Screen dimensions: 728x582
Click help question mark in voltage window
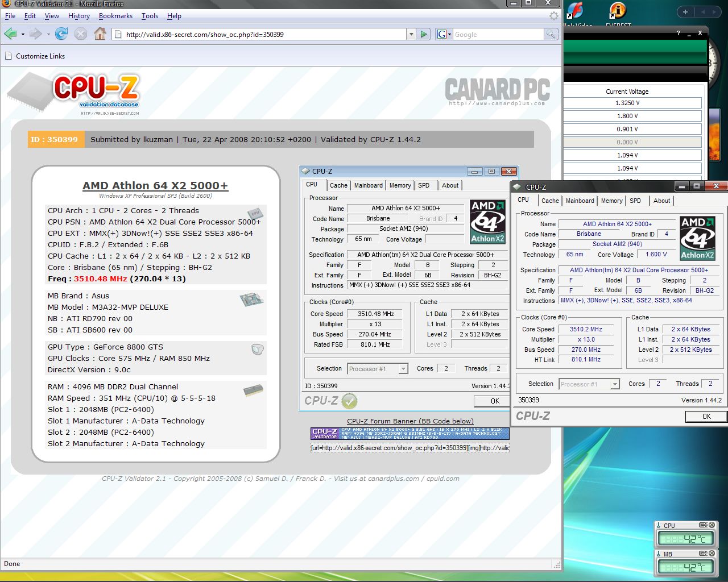pos(679,34)
